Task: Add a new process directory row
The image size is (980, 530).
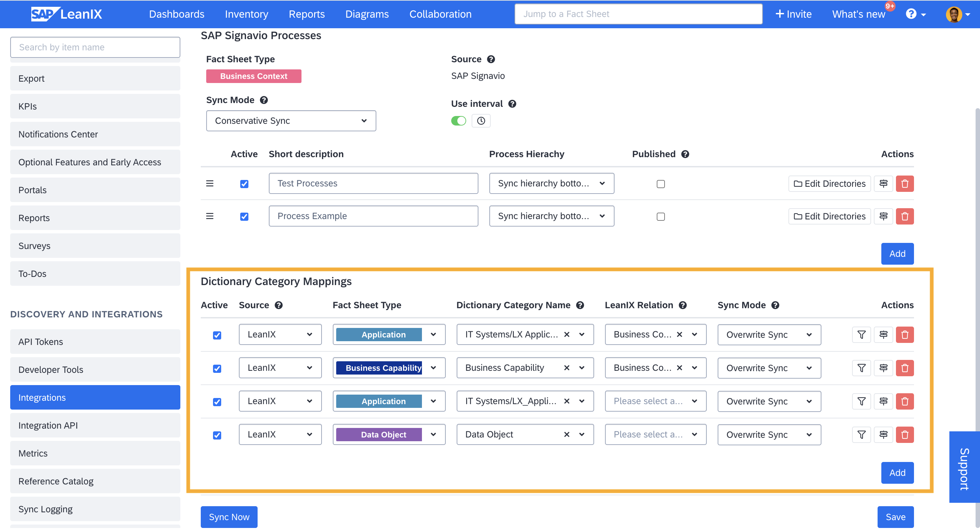Action: (x=897, y=253)
